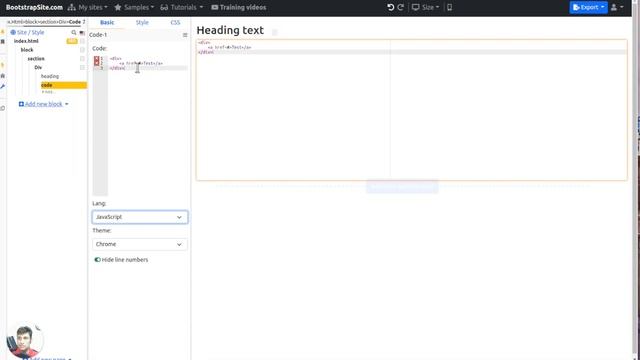Switch to the Basic tab

tap(107, 22)
